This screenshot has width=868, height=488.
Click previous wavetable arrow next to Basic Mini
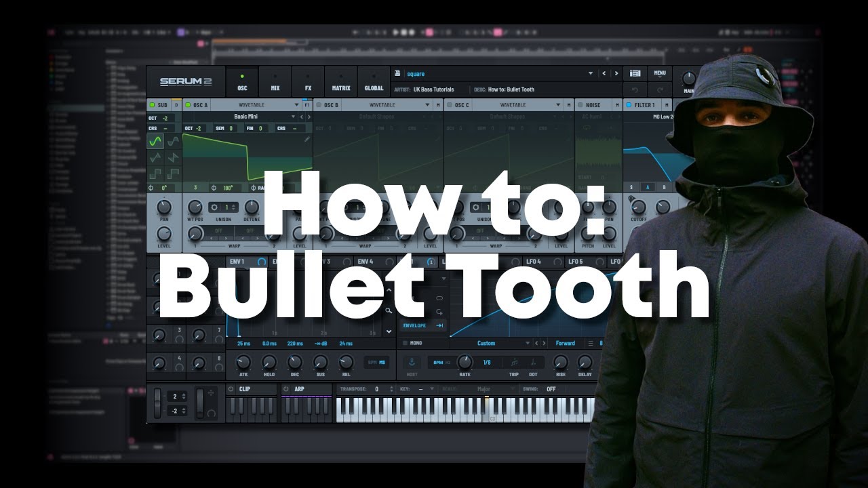(x=302, y=117)
